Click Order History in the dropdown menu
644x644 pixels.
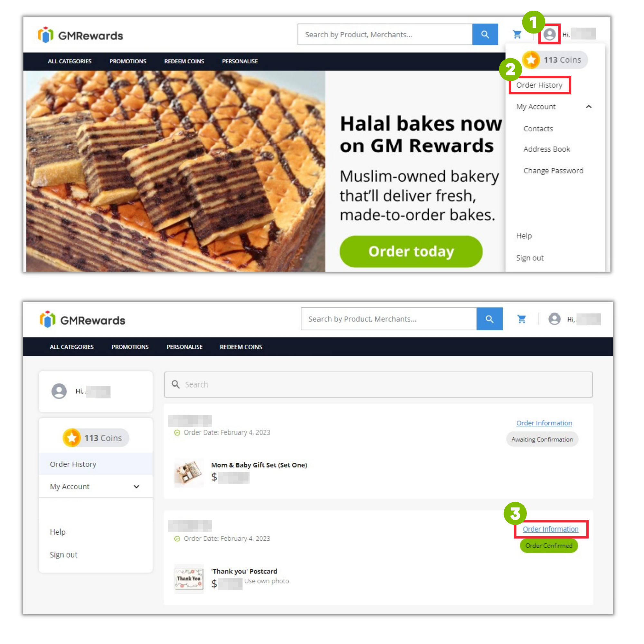[540, 84]
